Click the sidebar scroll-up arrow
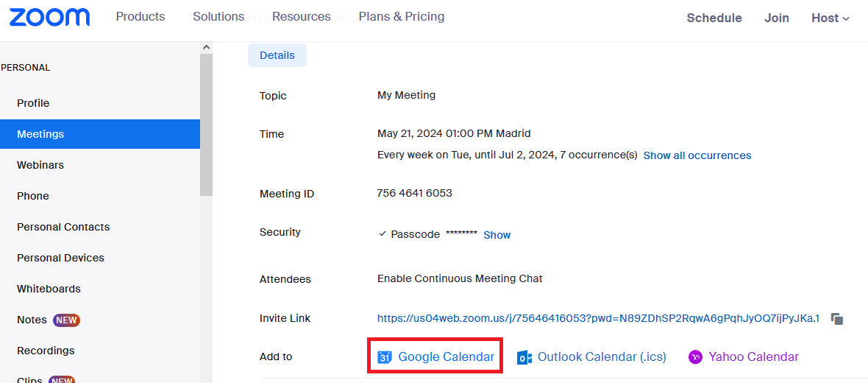Image resolution: width=868 pixels, height=383 pixels. pos(207,48)
